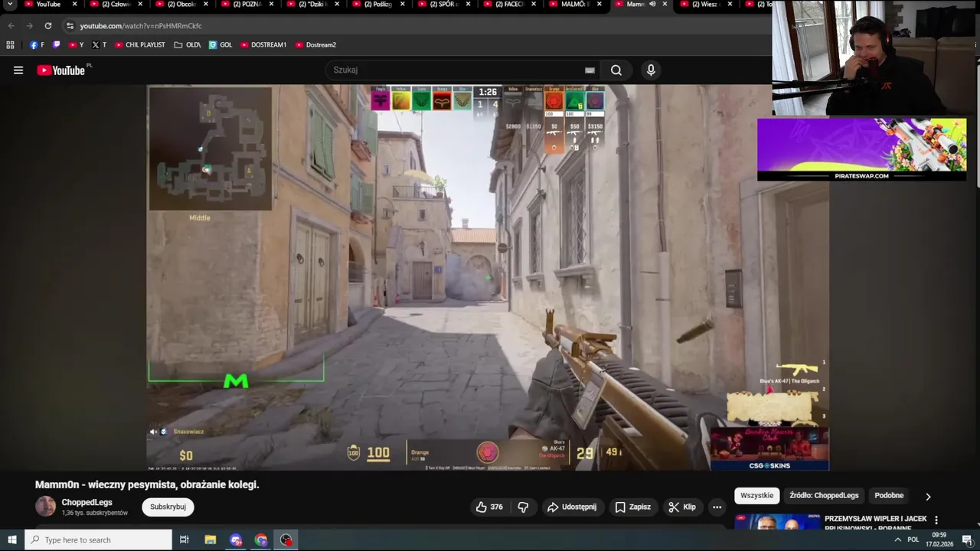Open the GOL bookmark
Screen dimensions: 980x551
(x=220, y=45)
